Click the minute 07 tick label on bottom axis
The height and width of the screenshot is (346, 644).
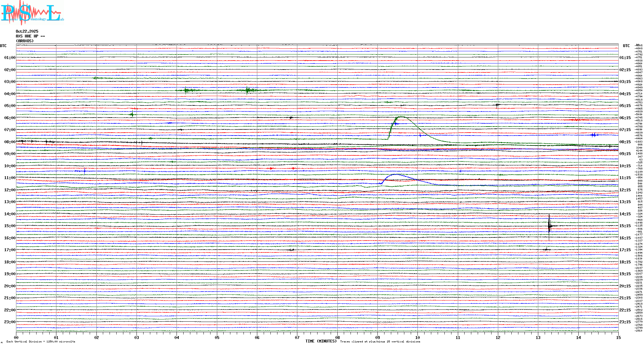[297, 337]
